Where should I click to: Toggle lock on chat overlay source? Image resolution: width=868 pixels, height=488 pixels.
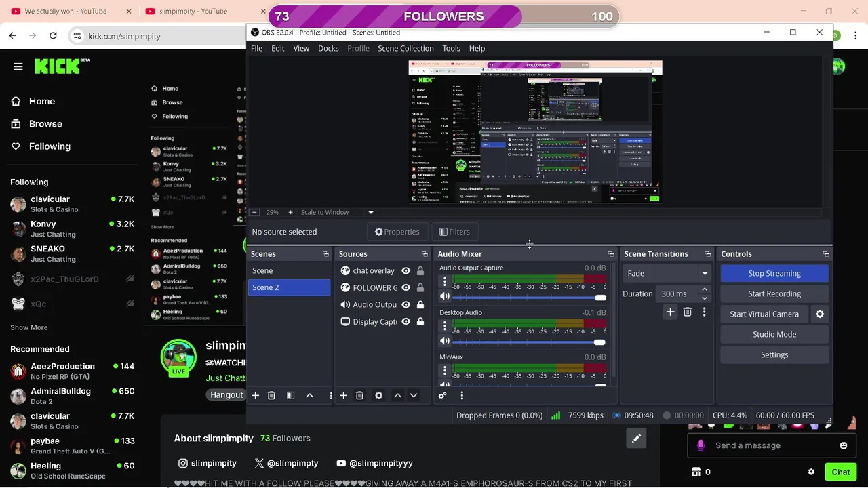click(x=420, y=270)
